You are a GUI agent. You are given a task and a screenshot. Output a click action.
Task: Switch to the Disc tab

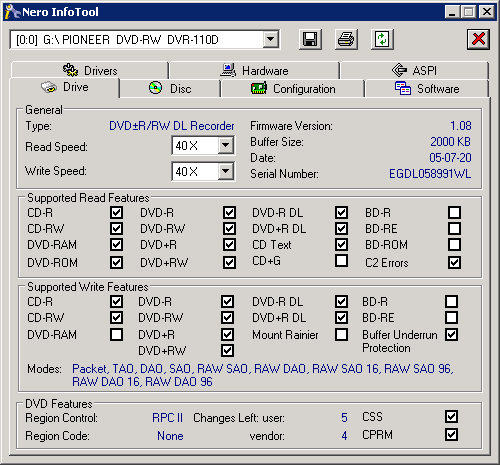coord(170,89)
